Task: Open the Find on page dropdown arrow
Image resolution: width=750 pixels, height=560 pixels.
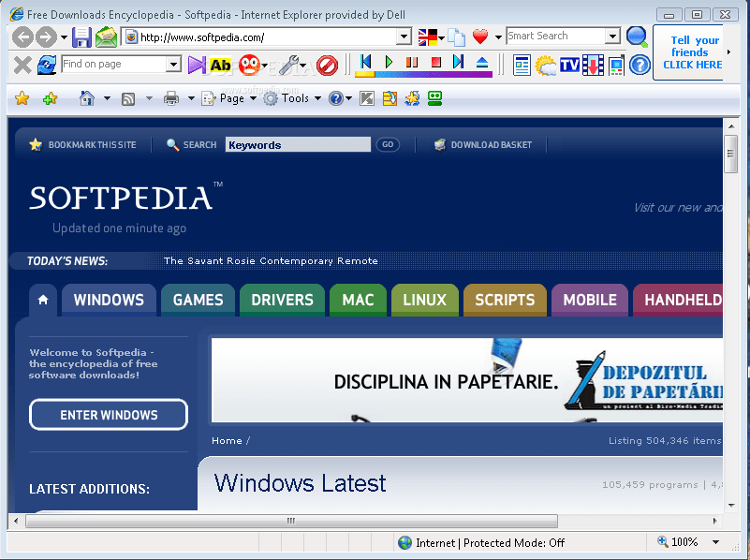Action: coord(173,64)
